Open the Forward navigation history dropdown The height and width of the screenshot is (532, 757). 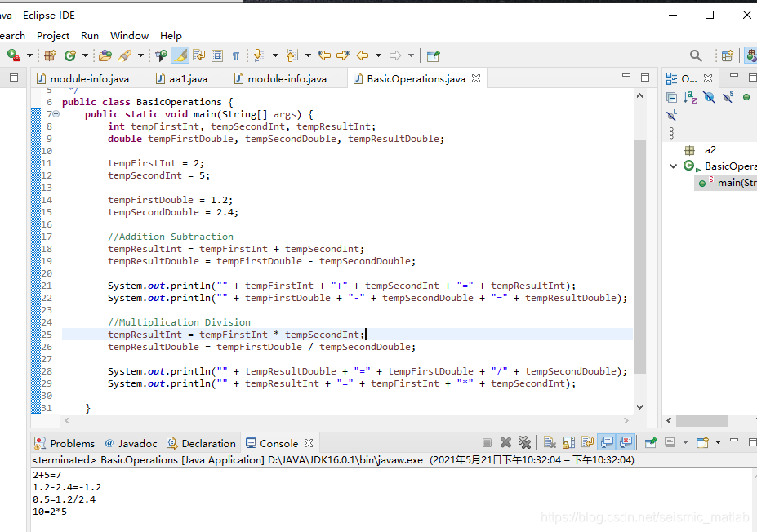[x=411, y=55]
